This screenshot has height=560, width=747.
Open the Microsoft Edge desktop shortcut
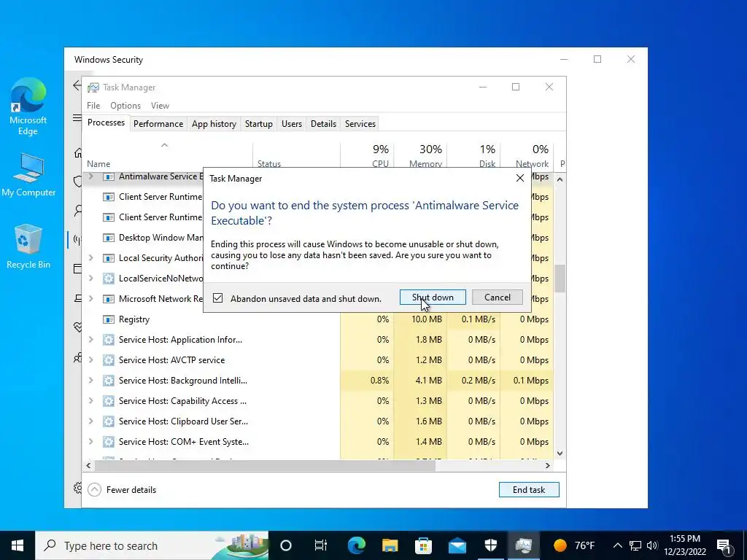click(x=28, y=106)
